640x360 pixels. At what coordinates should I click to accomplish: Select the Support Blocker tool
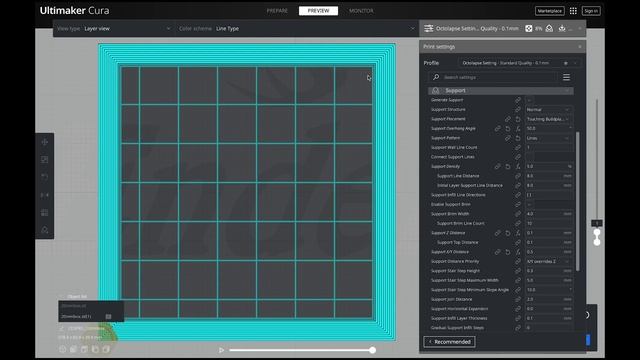(44, 230)
